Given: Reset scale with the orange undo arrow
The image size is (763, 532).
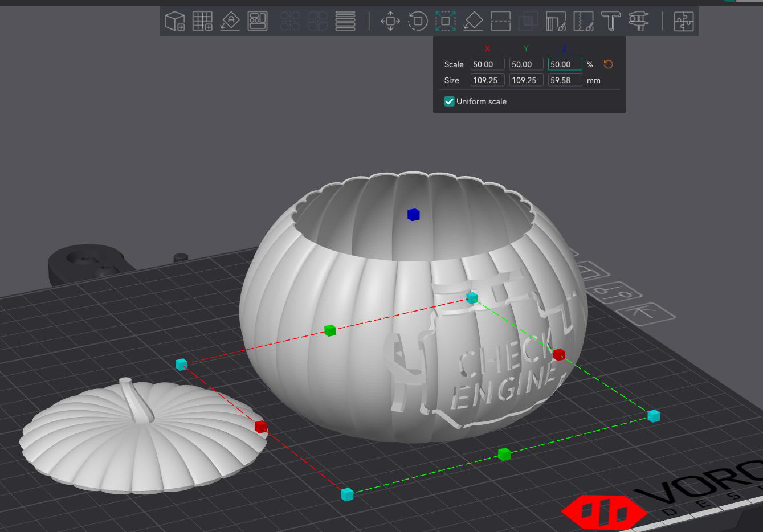Looking at the screenshot, I should pyautogui.click(x=608, y=64).
